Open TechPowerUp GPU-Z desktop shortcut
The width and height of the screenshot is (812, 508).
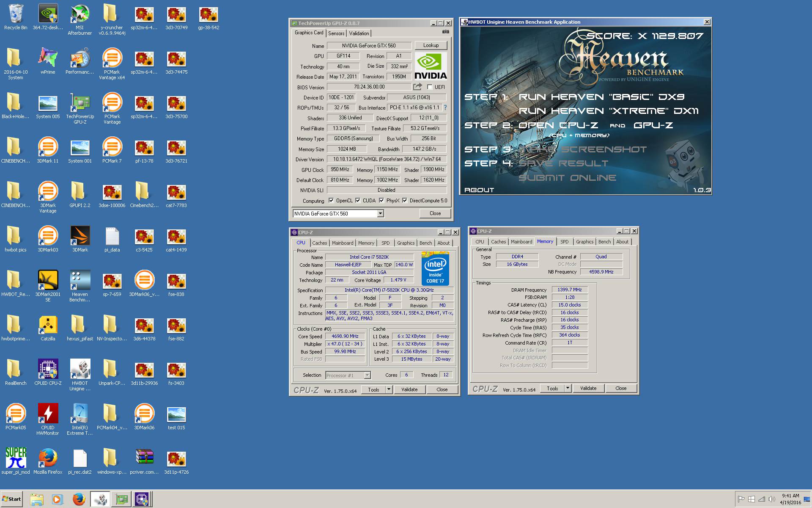coord(80,108)
